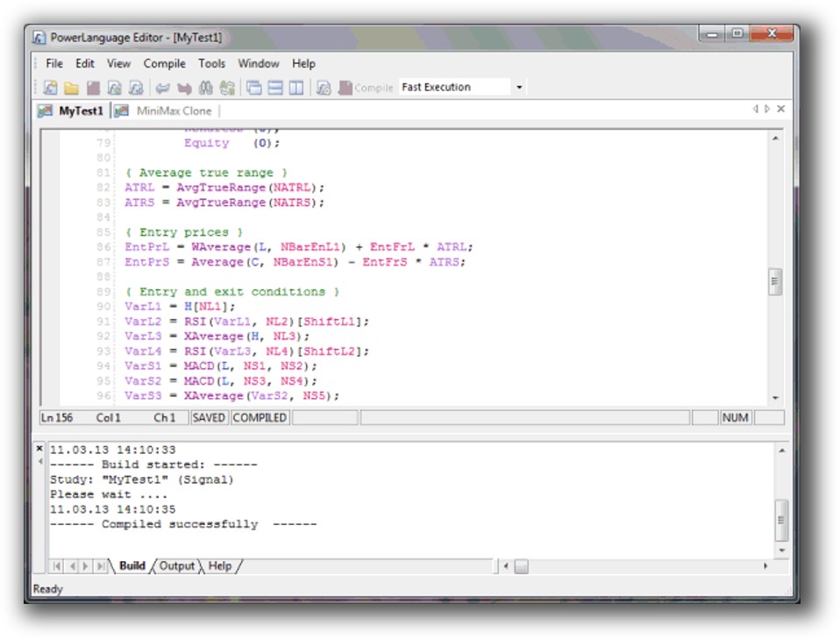Click the Cascade windows toolbar icon
Viewport: 840px width, 639px height.
[254, 88]
